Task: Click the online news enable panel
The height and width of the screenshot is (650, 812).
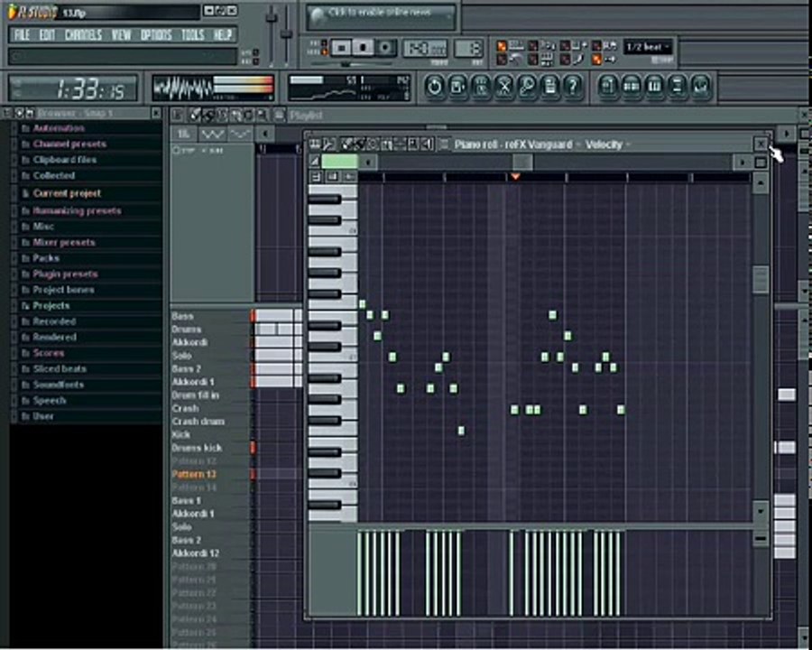Action: (x=381, y=16)
